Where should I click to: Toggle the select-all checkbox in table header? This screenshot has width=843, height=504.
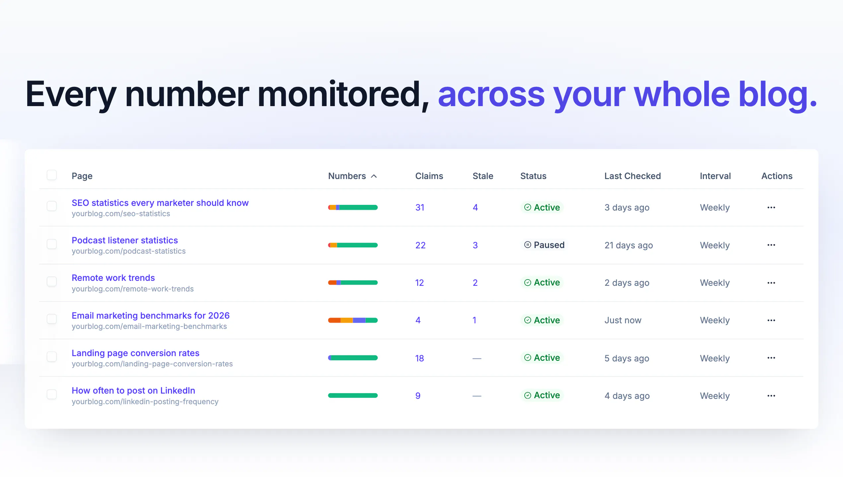coord(52,175)
